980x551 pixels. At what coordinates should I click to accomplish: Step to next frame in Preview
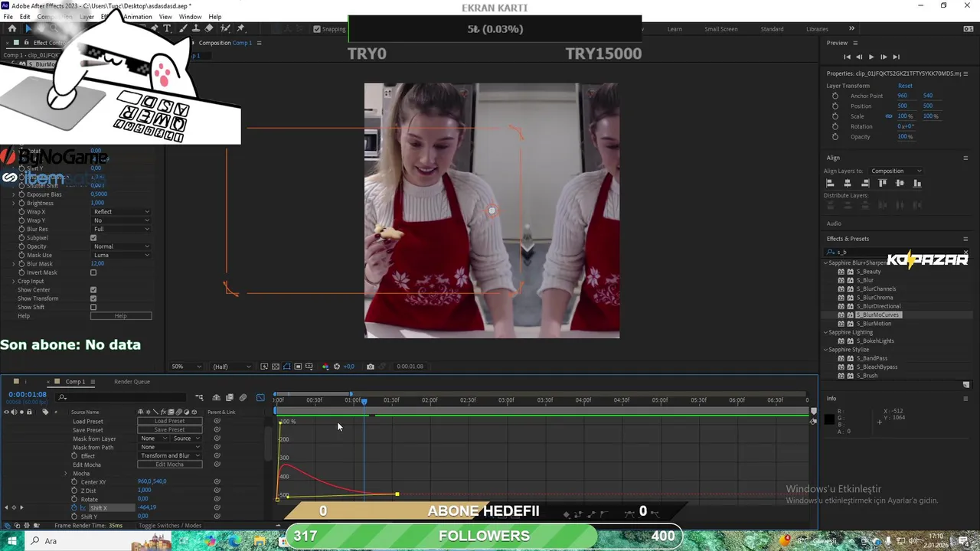click(884, 57)
